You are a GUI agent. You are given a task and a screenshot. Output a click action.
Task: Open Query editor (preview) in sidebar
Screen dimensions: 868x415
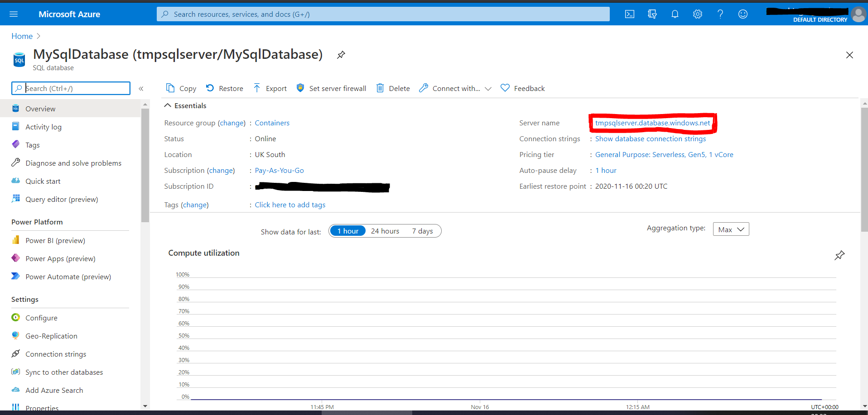point(62,199)
